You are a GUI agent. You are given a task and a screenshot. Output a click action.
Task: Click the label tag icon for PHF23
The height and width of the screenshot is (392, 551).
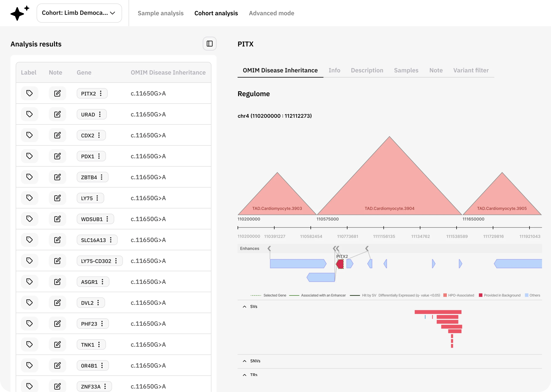click(x=29, y=324)
